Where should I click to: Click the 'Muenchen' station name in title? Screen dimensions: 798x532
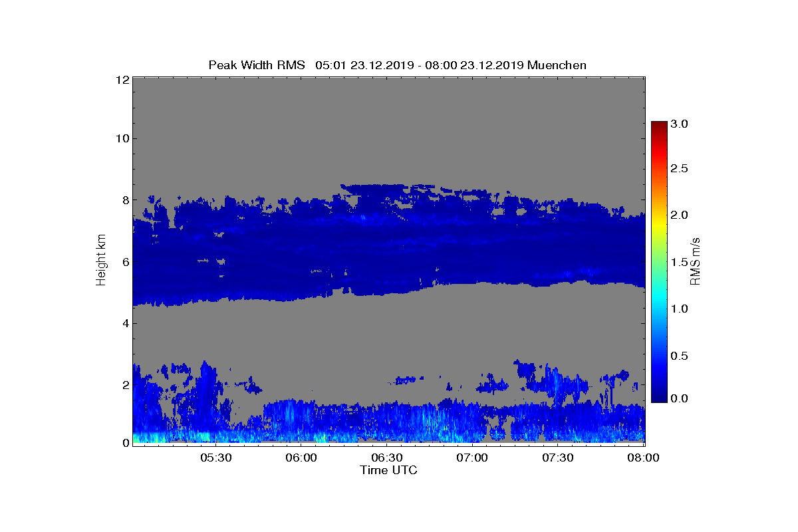(557, 65)
